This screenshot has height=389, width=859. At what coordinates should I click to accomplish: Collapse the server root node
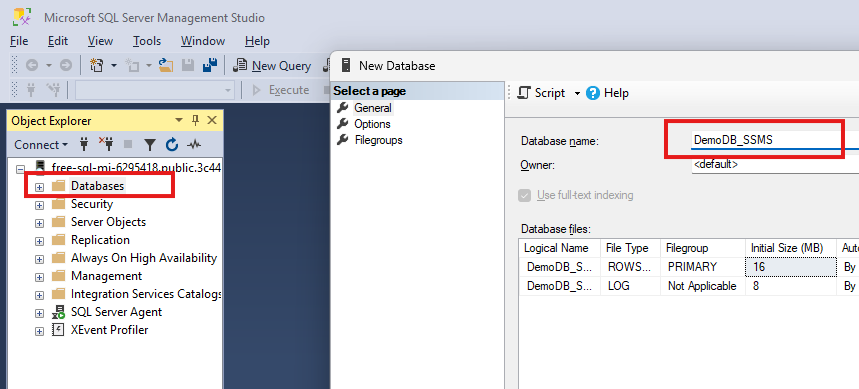tap(21, 168)
